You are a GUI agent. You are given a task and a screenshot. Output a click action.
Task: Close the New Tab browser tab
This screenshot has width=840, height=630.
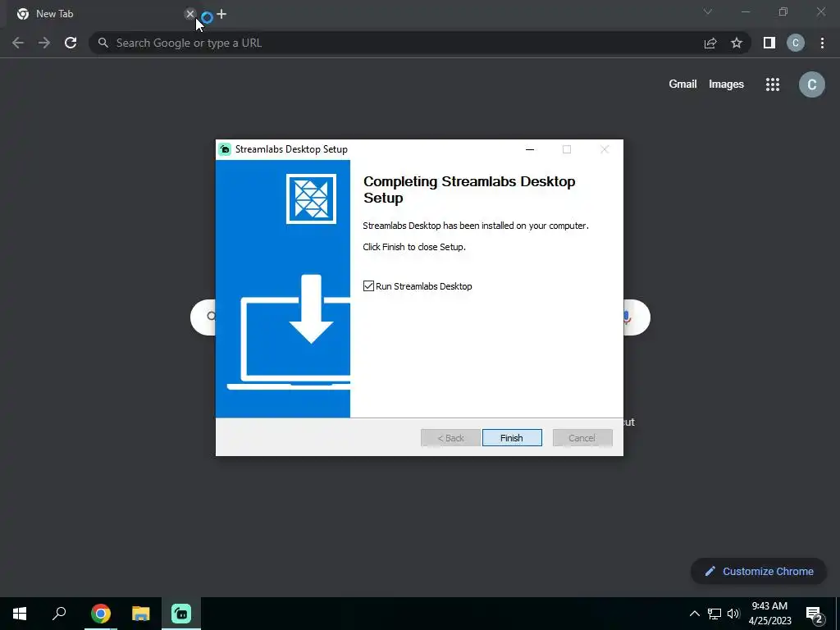coord(189,14)
